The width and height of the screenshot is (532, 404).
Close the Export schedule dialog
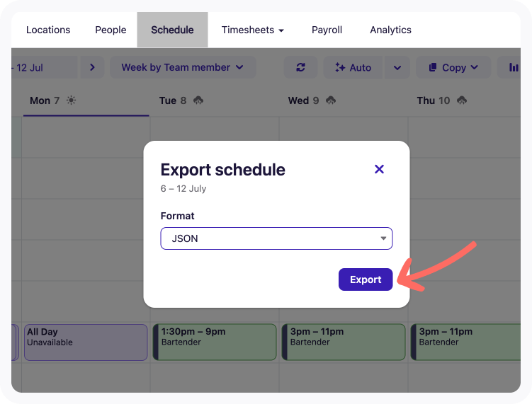(x=379, y=169)
